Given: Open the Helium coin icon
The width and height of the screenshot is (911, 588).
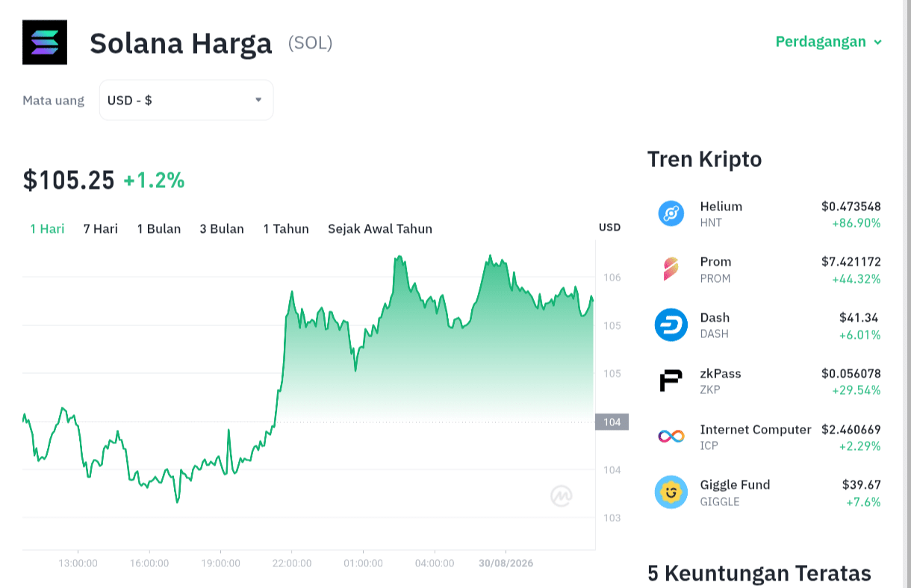Looking at the screenshot, I should pyautogui.click(x=671, y=213).
